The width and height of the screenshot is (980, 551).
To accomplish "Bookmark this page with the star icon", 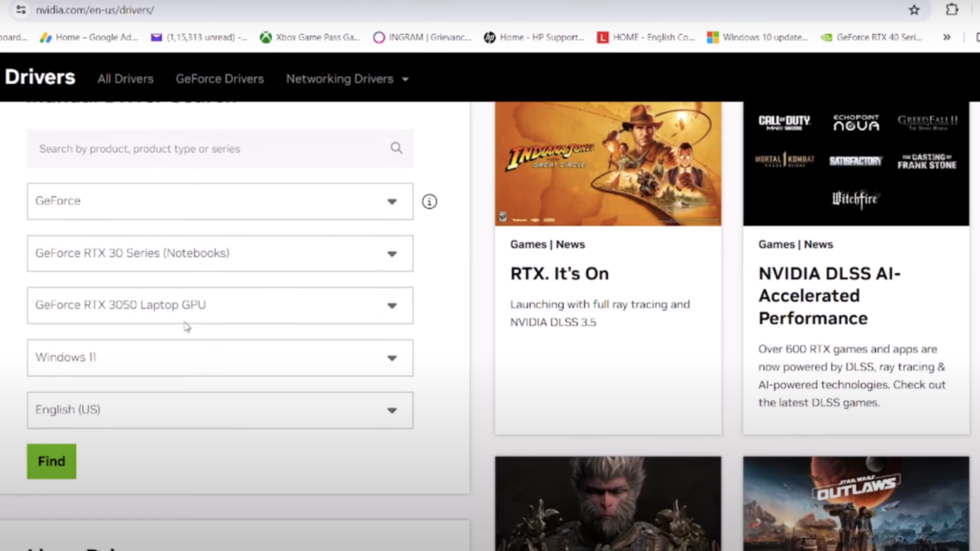I will pos(914,10).
